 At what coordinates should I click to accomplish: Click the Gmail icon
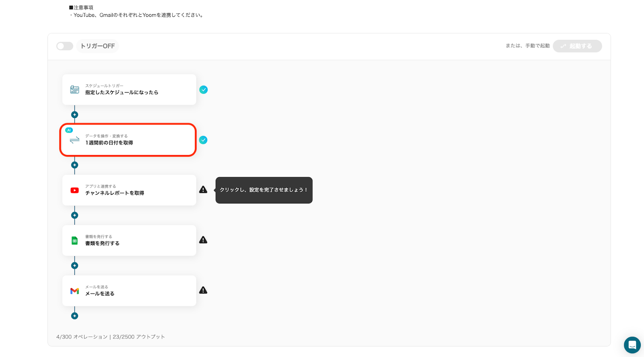coord(75,291)
